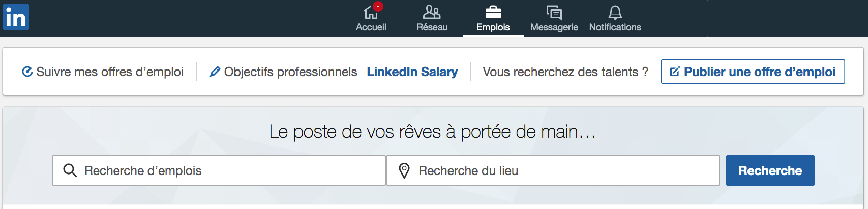Click the red notification badge on Accueil
868x209 pixels.
click(x=378, y=7)
